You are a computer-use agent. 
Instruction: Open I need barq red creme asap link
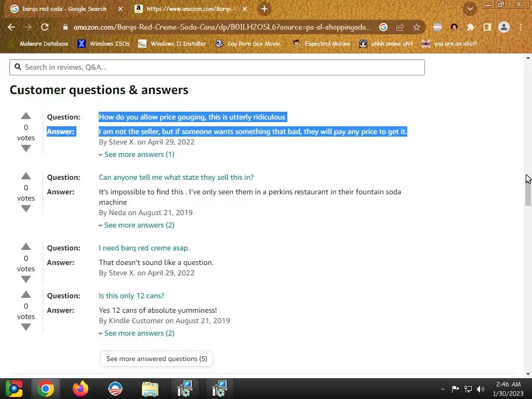(144, 248)
